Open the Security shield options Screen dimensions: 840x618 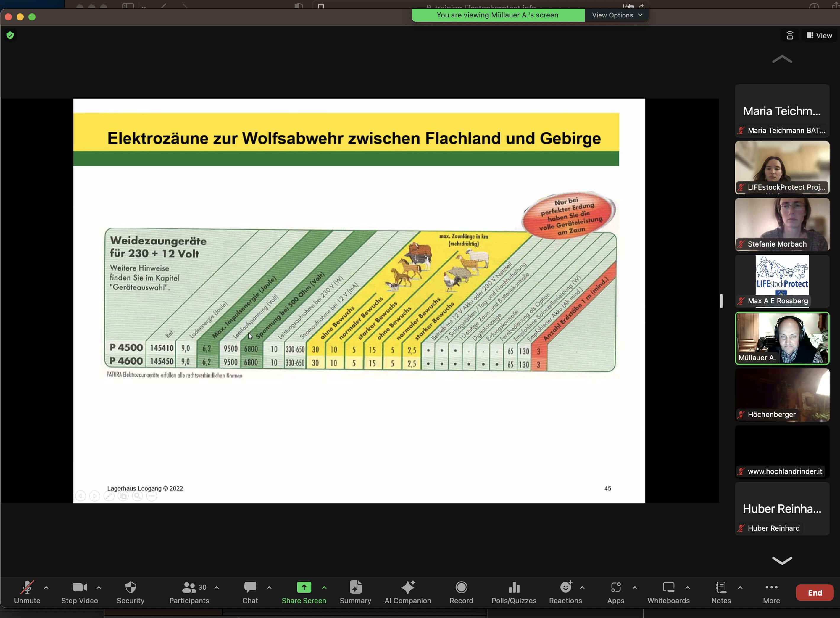(130, 592)
